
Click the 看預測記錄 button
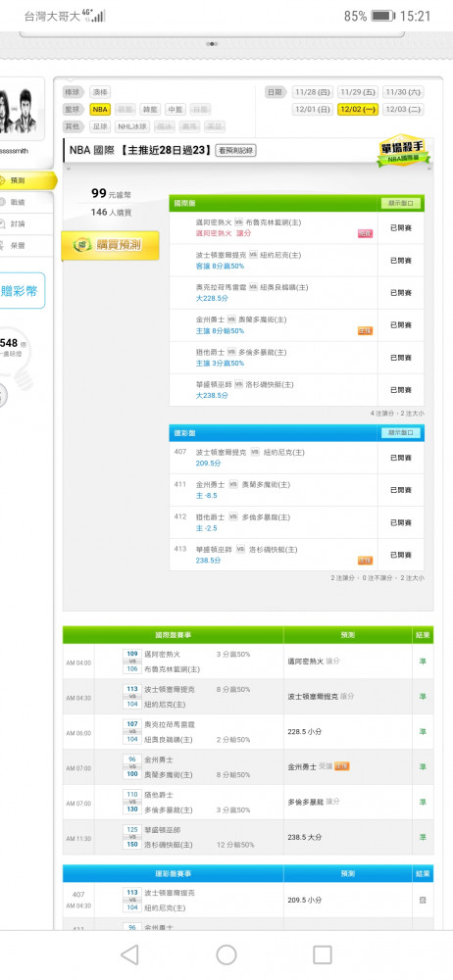point(235,151)
